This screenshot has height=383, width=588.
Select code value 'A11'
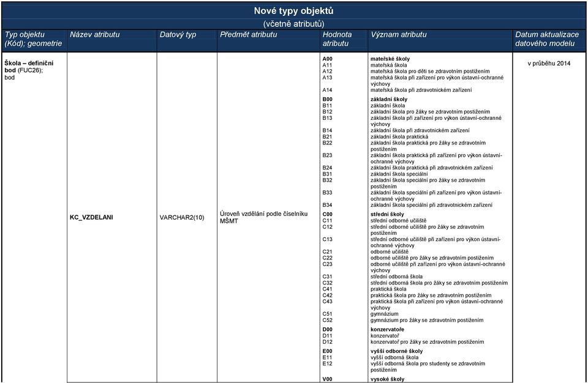tap(327, 65)
